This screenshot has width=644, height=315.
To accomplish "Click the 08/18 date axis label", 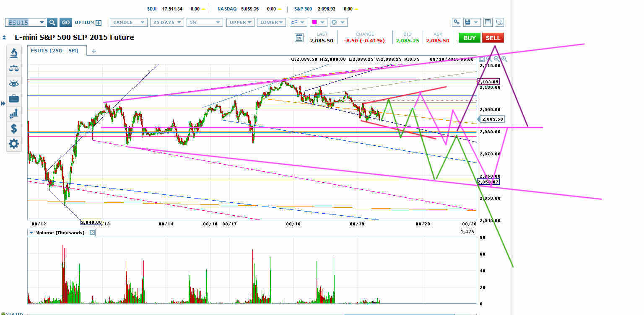I will point(293,224).
